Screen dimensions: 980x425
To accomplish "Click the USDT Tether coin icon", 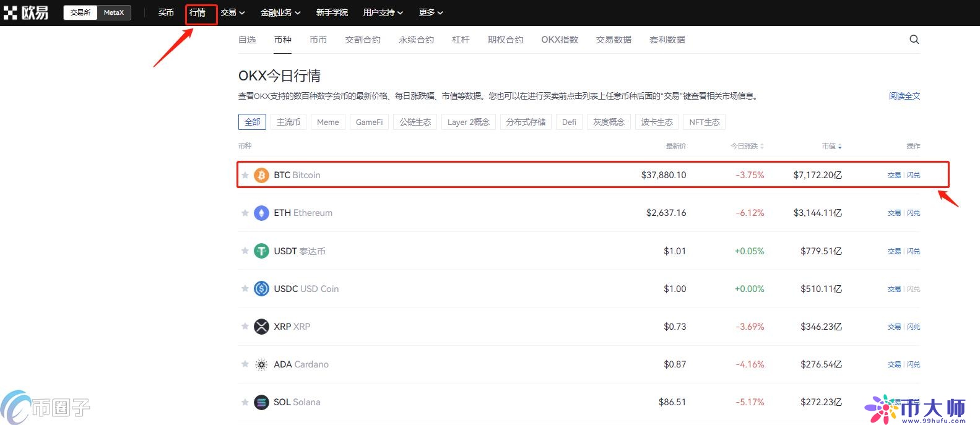I will pyautogui.click(x=261, y=251).
